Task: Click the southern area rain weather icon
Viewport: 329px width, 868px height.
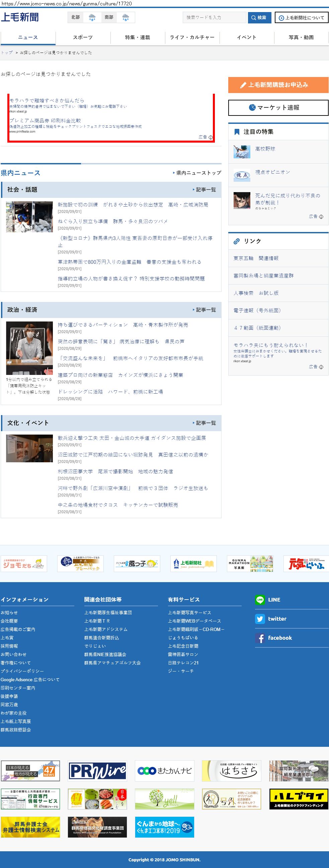Action: tap(126, 17)
